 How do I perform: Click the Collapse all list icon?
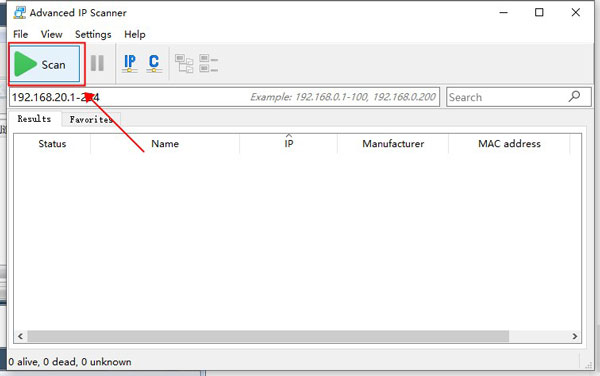click(x=208, y=63)
